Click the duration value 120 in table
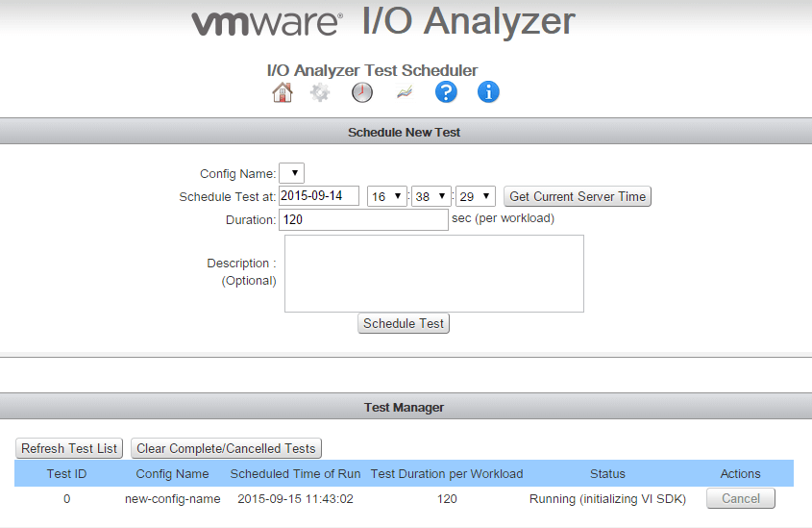812x528 pixels. tap(447, 499)
